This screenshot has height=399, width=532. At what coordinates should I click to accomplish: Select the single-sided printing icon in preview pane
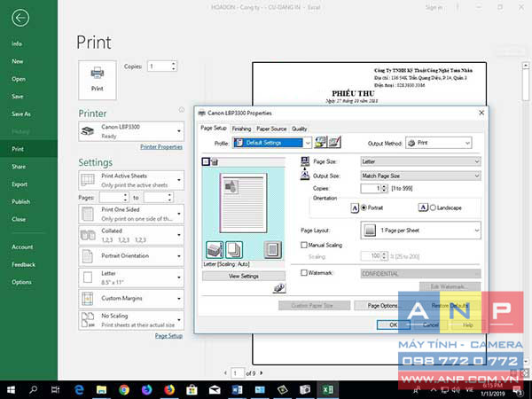click(x=215, y=250)
